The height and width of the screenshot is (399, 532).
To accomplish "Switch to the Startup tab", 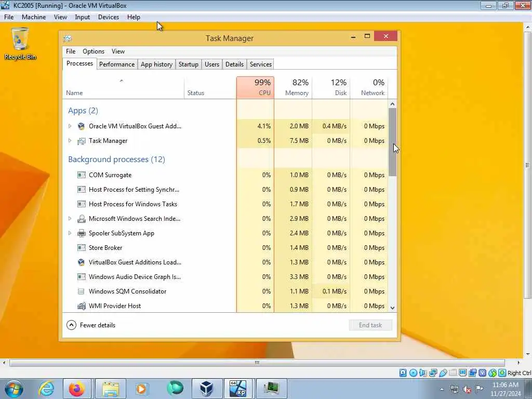I will [188, 64].
